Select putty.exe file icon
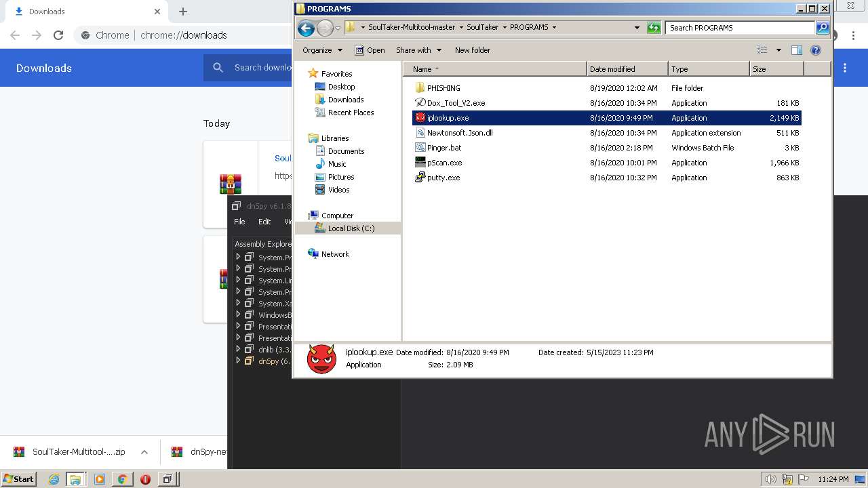 tap(420, 178)
